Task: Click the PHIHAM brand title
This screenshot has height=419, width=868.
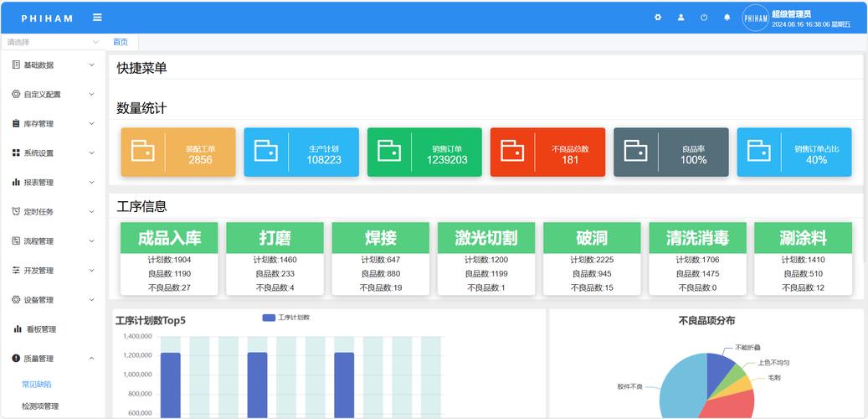Action: (47, 18)
